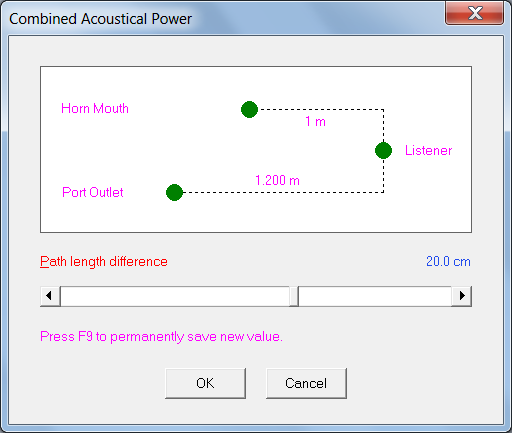Click the 'Path length difference' label
Image resolution: width=512 pixels, height=433 pixels.
click(x=104, y=262)
